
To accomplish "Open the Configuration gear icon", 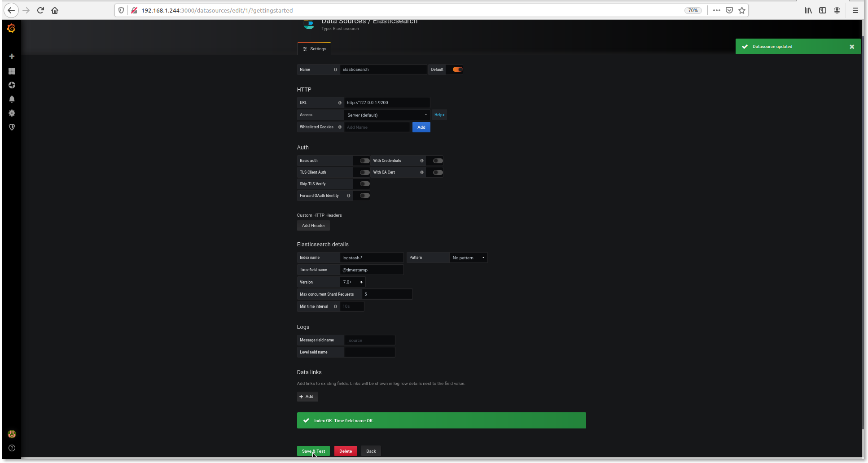I will 12,113.
